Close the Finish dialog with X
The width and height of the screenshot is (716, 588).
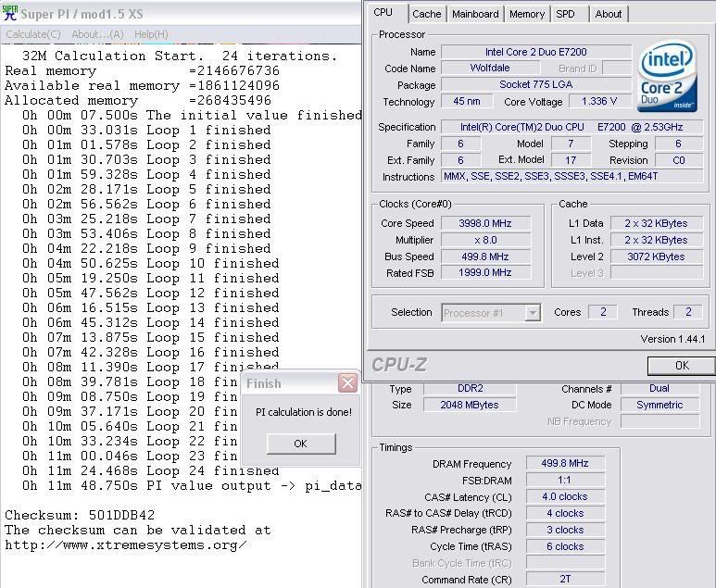[x=347, y=383]
